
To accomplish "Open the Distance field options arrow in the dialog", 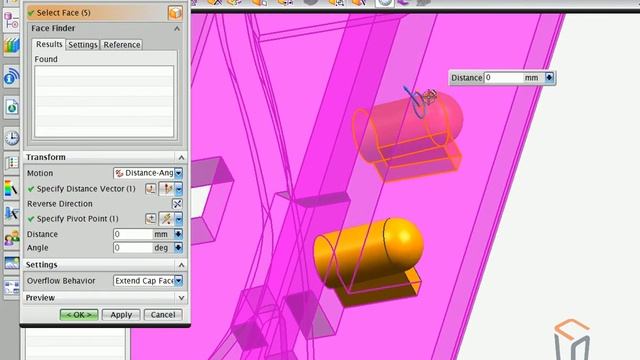I will pyautogui.click(x=178, y=234).
